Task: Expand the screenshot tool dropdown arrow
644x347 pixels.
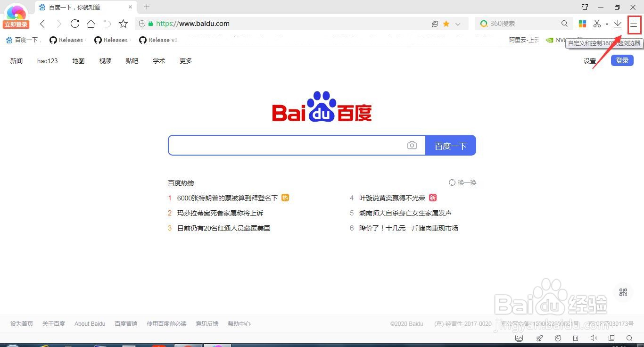Action: [607, 24]
